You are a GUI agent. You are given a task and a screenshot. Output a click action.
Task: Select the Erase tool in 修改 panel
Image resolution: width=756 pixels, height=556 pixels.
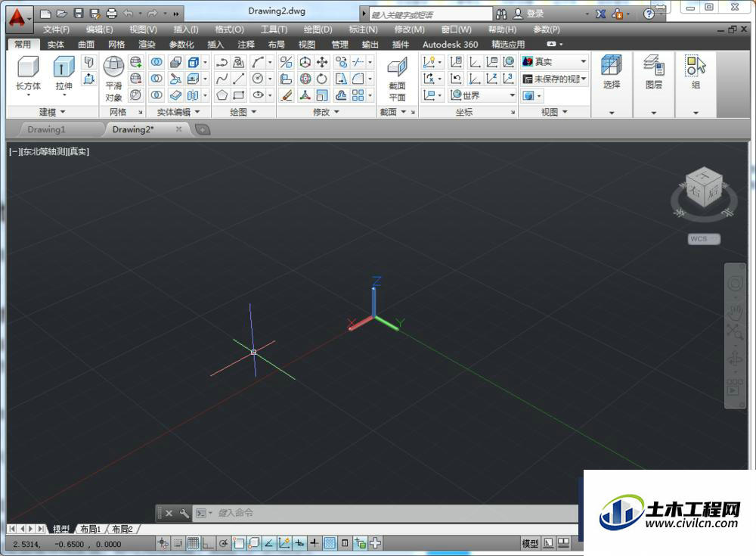[287, 95]
